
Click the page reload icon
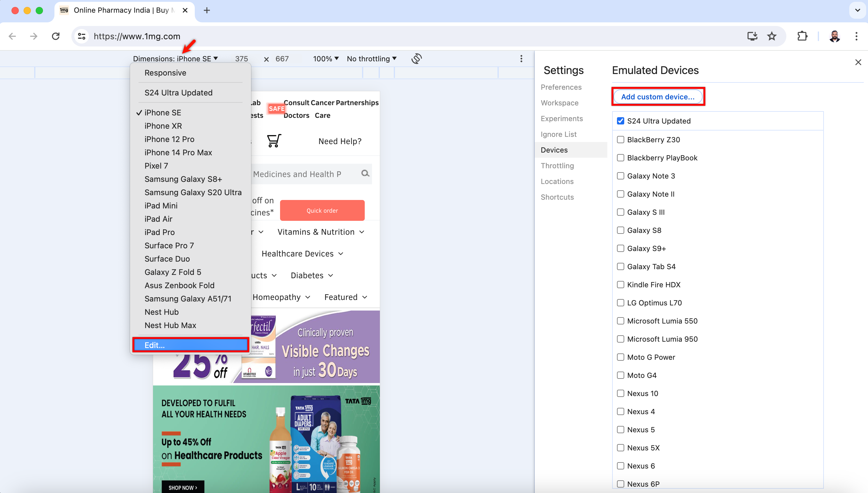56,36
